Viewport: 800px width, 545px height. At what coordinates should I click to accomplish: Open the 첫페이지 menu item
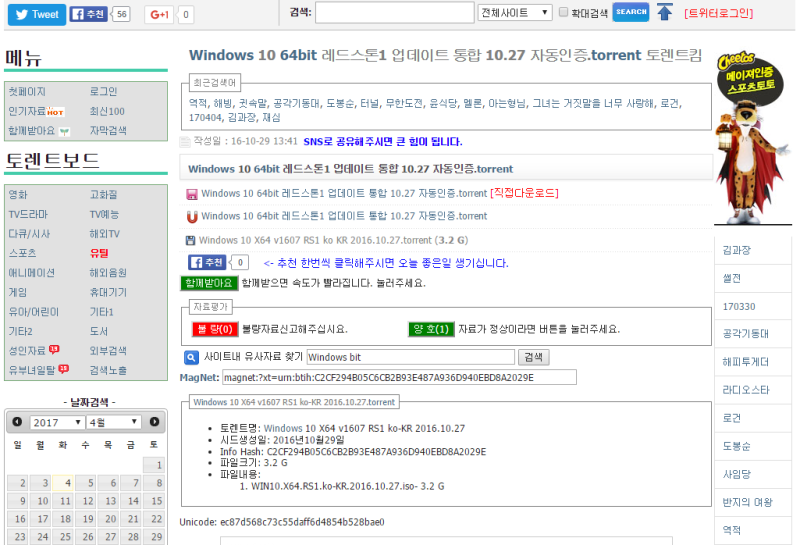click(x=27, y=92)
